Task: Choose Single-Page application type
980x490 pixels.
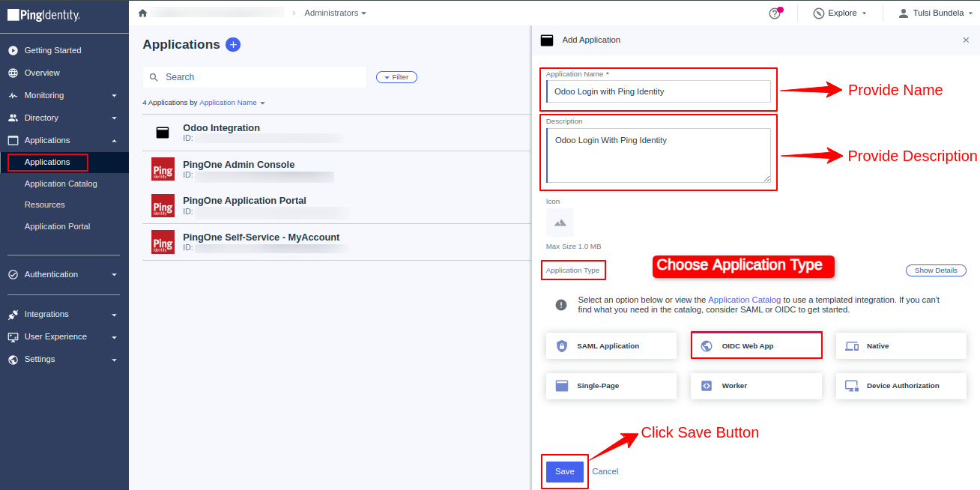Action: click(x=611, y=386)
